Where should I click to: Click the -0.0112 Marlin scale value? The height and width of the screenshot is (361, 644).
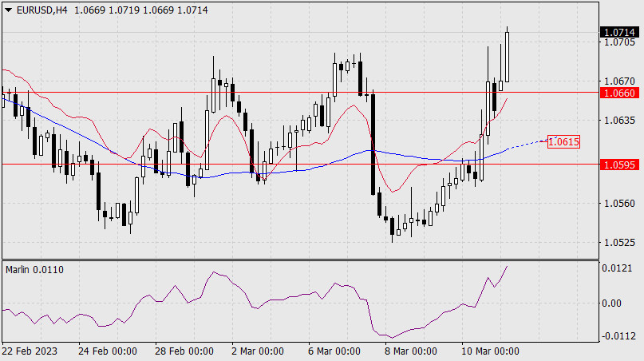tap(619, 336)
